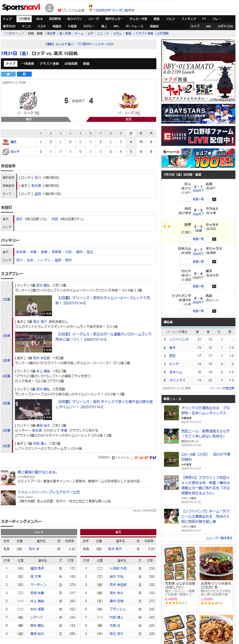
Task: Open ライブ in the navigation bar
Action: (x=195, y=25)
